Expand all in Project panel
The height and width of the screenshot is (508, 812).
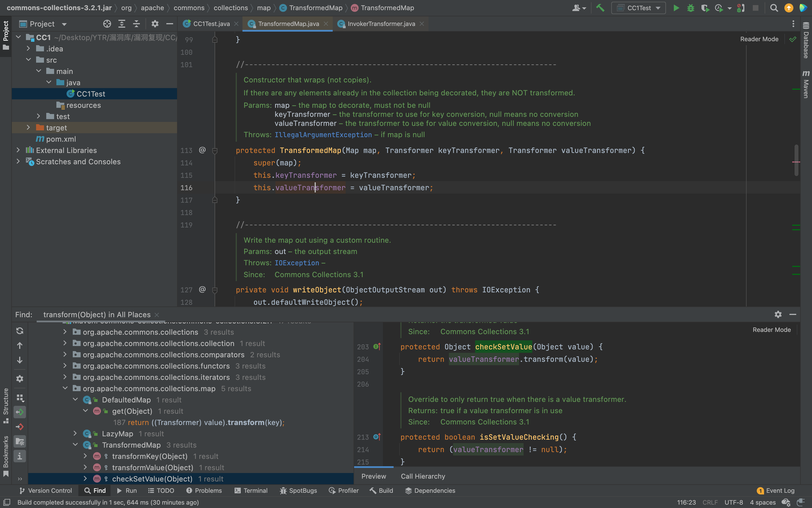122,24
